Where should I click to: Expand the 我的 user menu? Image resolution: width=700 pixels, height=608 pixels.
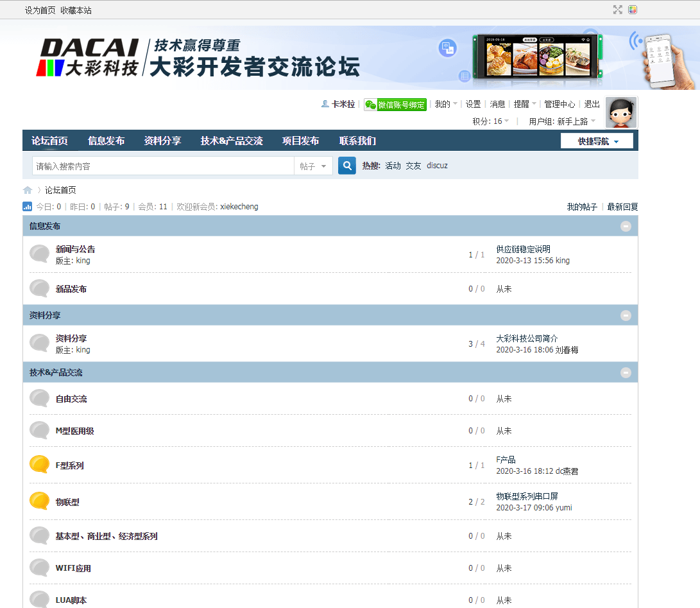446,104
